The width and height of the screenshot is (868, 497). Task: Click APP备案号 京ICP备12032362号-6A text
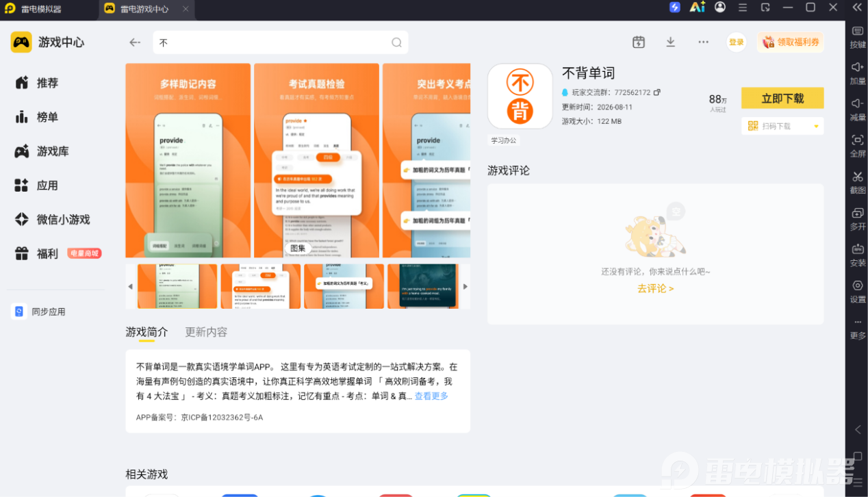(199, 417)
